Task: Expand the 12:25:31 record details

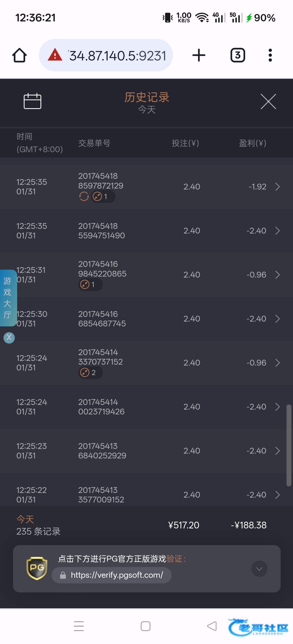Action: tap(277, 275)
